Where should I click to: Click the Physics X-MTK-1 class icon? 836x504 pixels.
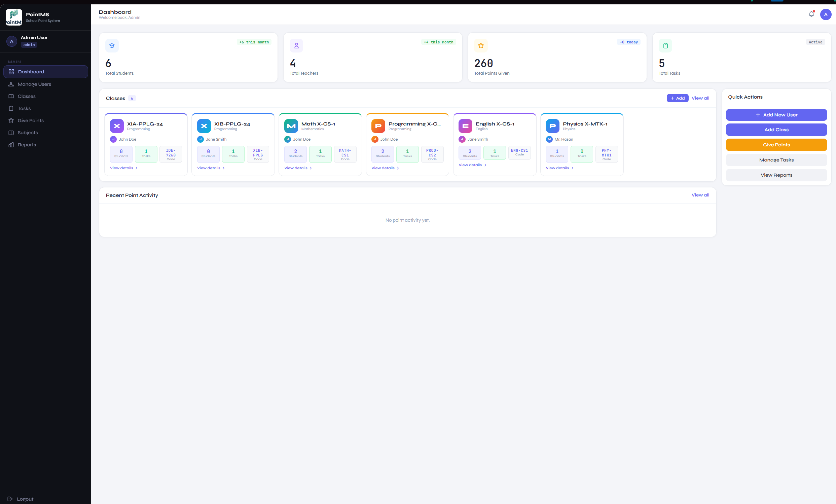[553, 126]
